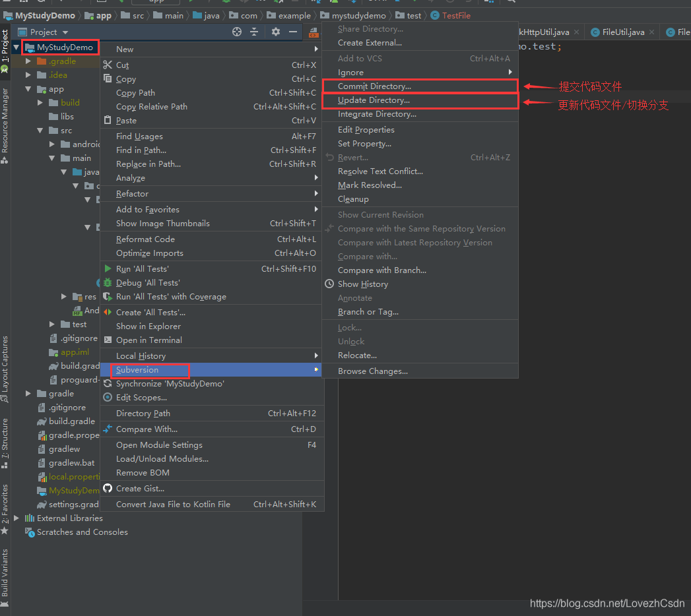Image resolution: width=691 pixels, height=616 pixels.
Task: Click the Collapse All icon in Project panel
Action: [255, 32]
